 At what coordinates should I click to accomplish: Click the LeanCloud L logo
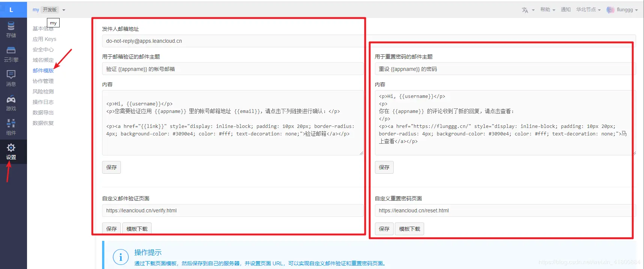point(11,10)
